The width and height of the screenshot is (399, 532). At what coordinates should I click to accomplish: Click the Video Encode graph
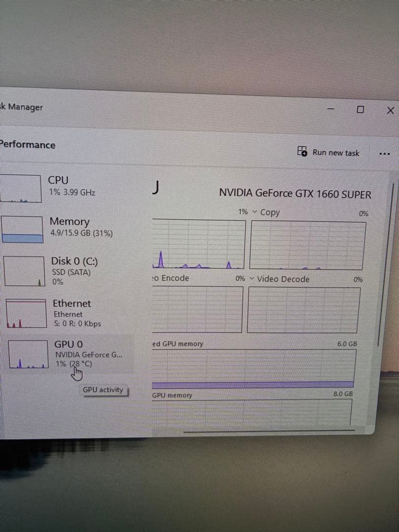[x=197, y=309]
